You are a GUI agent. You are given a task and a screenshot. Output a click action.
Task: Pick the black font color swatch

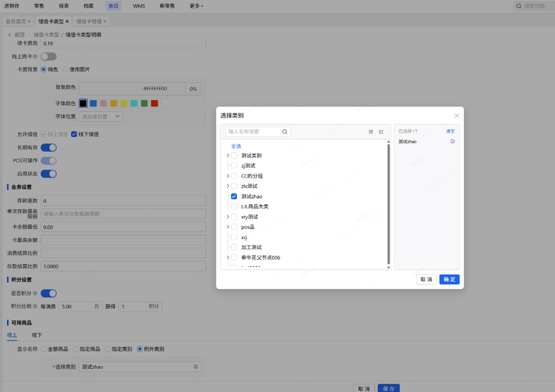(83, 103)
